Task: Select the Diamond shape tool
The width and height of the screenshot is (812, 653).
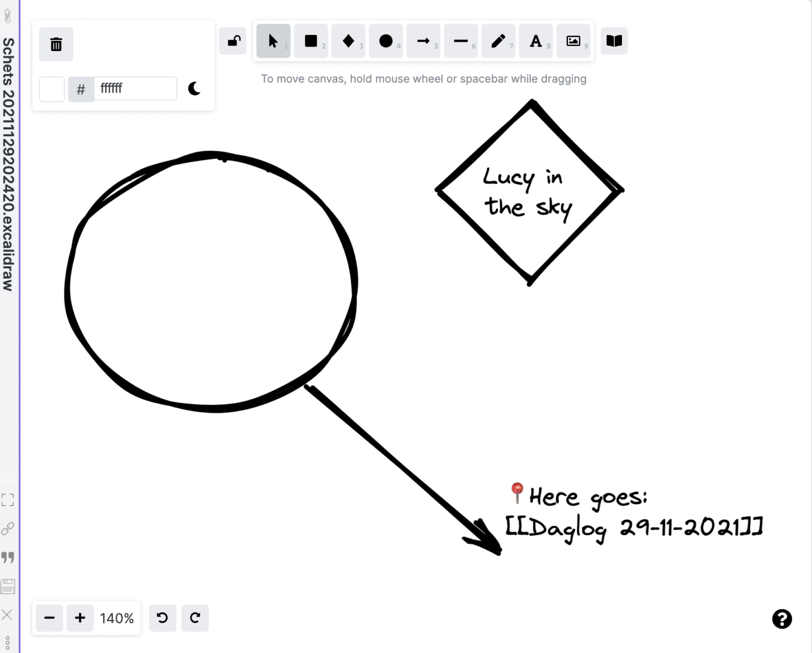Action: 348,41
